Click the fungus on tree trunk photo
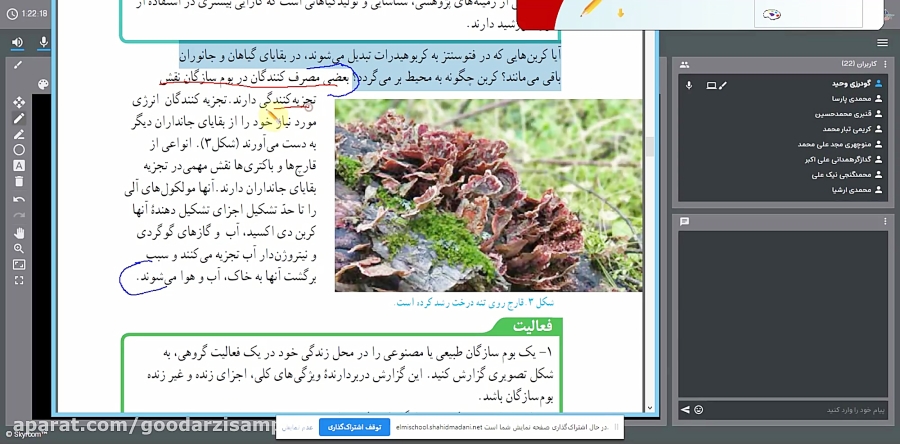900x444 pixels. (488, 195)
